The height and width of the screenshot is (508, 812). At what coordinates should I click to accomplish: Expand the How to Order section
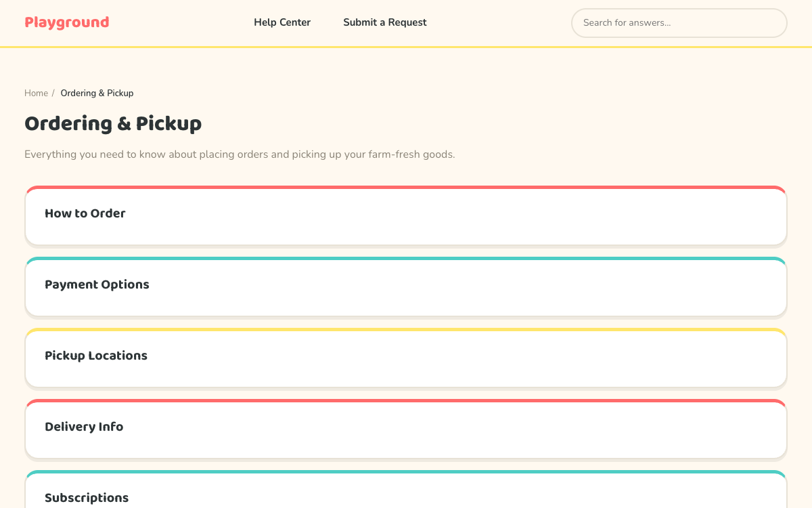[x=406, y=215]
